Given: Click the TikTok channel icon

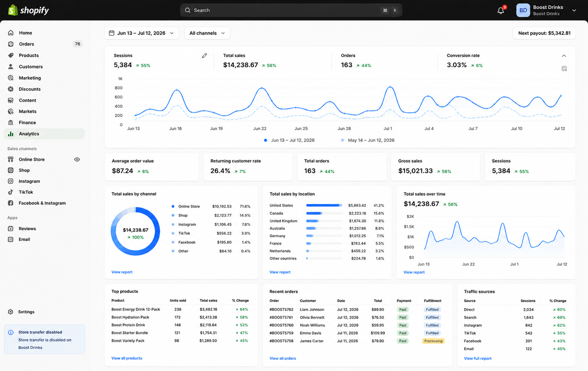Looking at the screenshot, I should (x=11, y=192).
